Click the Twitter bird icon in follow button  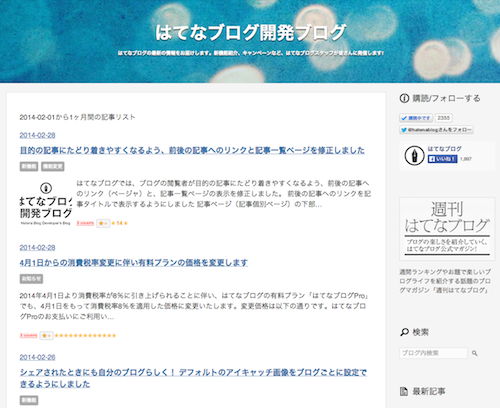tap(404, 130)
